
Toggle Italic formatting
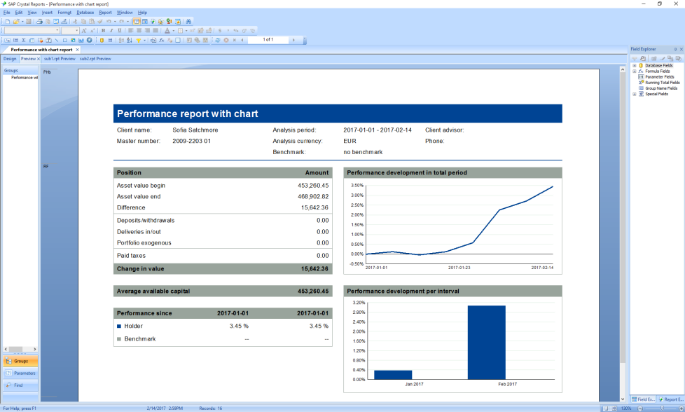[x=111, y=30]
